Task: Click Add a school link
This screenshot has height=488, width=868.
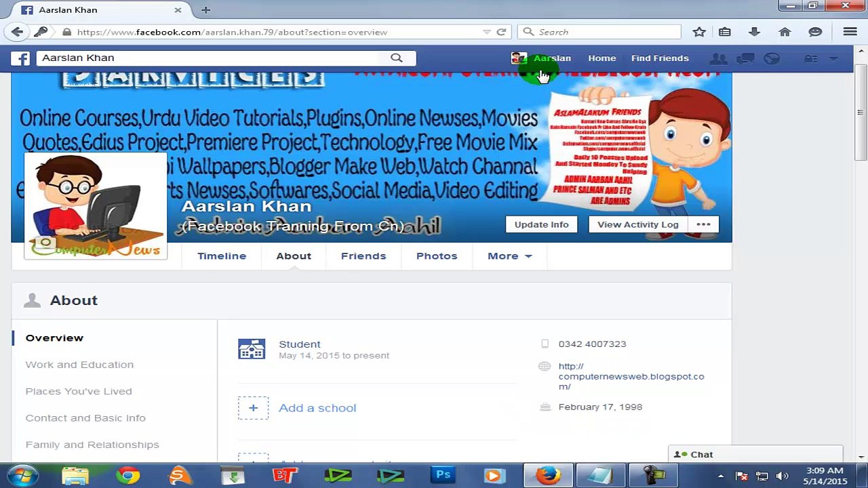Action: [x=317, y=408]
